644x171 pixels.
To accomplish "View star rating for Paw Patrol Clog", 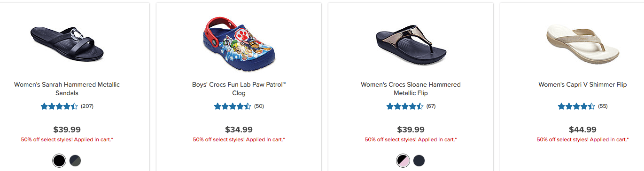I will tap(233, 106).
